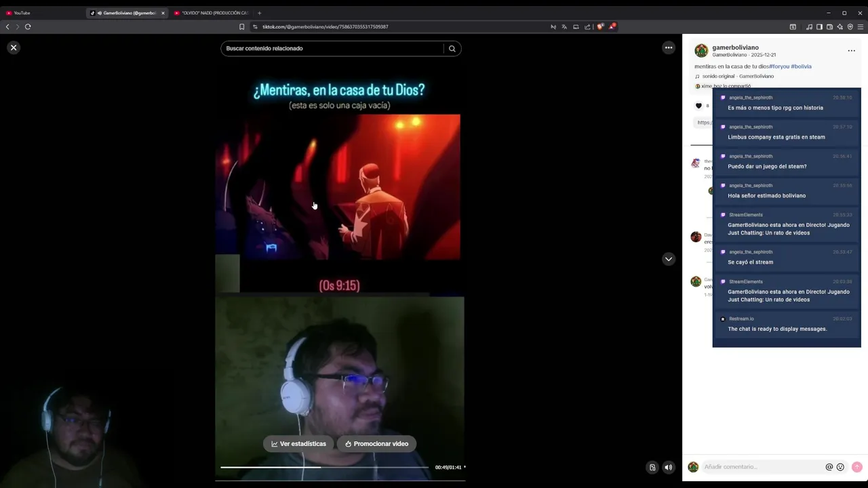Toggle the browser sidebar panel icon

pyautogui.click(x=819, y=26)
